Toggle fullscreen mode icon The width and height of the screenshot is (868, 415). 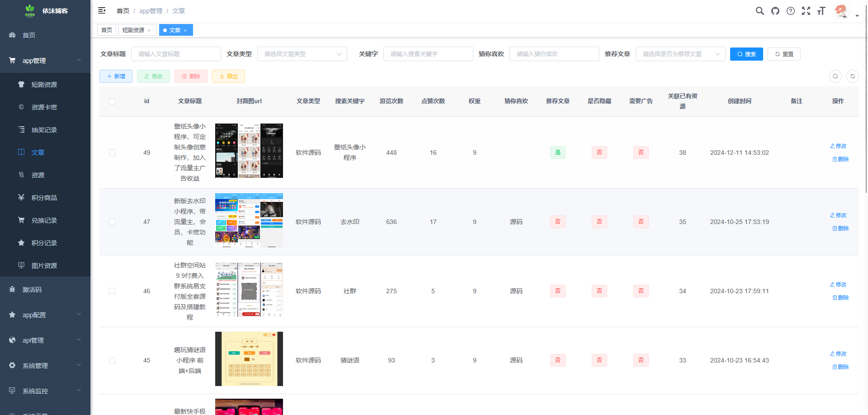(806, 11)
